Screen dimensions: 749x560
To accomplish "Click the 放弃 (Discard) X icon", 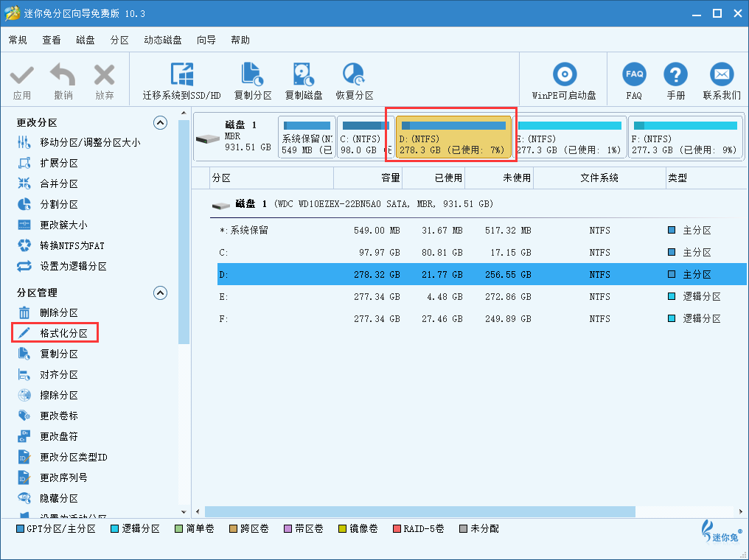I will tap(104, 75).
